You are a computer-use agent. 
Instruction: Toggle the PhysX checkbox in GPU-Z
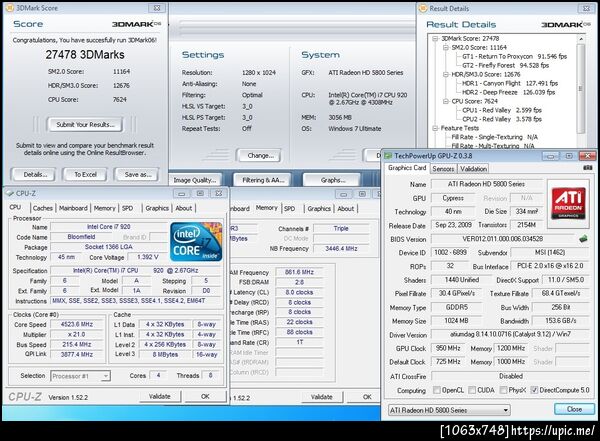click(x=503, y=390)
